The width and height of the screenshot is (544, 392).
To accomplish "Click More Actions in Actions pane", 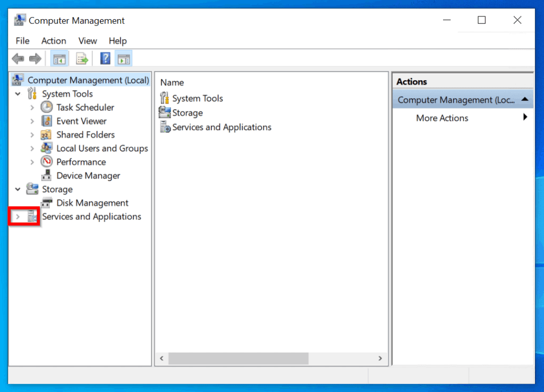I will pyautogui.click(x=442, y=118).
